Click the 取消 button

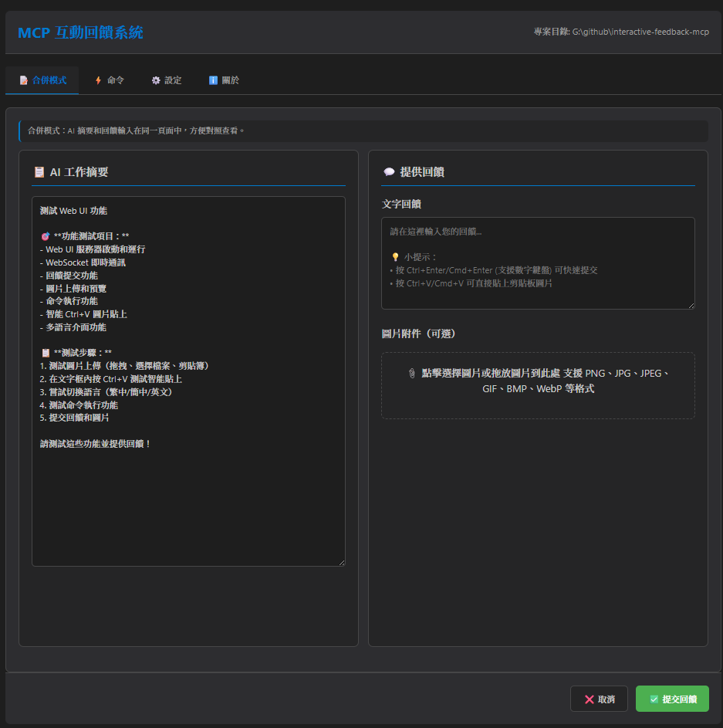(x=599, y=698)
